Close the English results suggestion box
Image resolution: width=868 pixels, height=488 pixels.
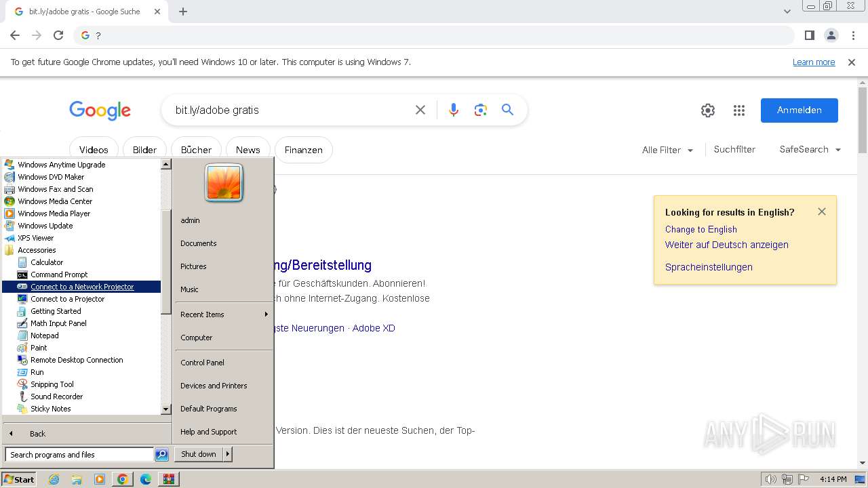pos(822,211)
